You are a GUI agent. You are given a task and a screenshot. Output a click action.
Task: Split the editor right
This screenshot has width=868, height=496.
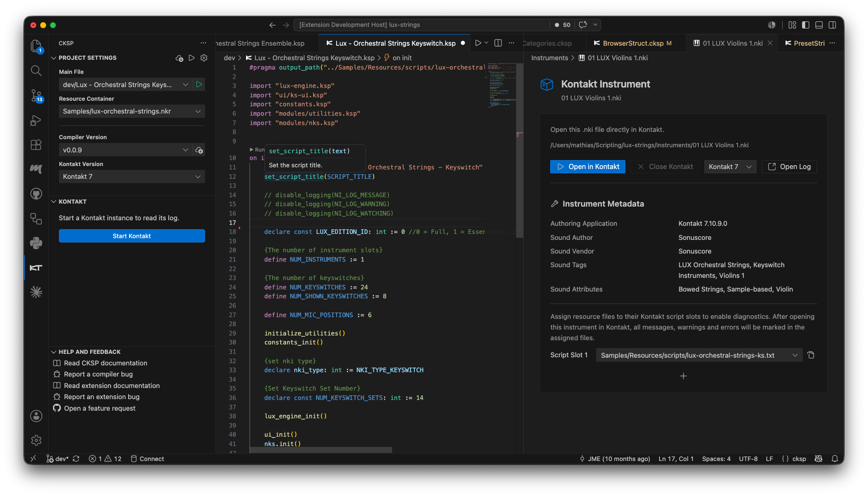498,43
